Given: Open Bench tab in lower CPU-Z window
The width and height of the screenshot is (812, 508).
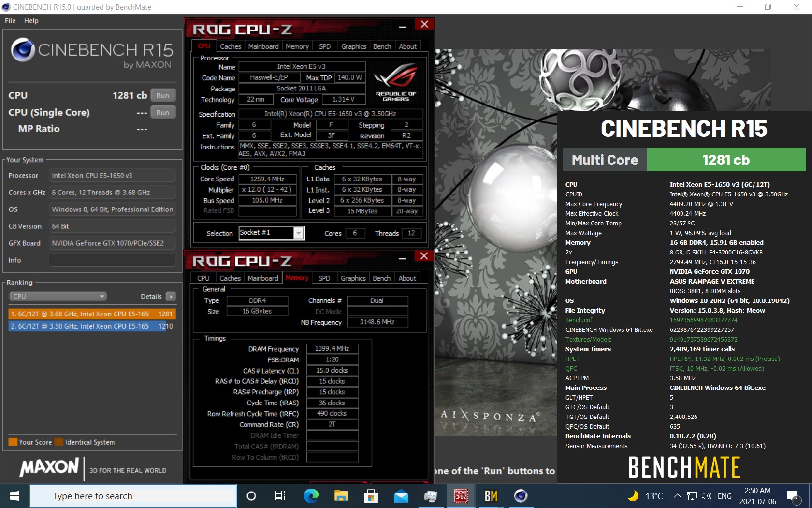Looking at the screenshot, I should click(x=381, y=278).
